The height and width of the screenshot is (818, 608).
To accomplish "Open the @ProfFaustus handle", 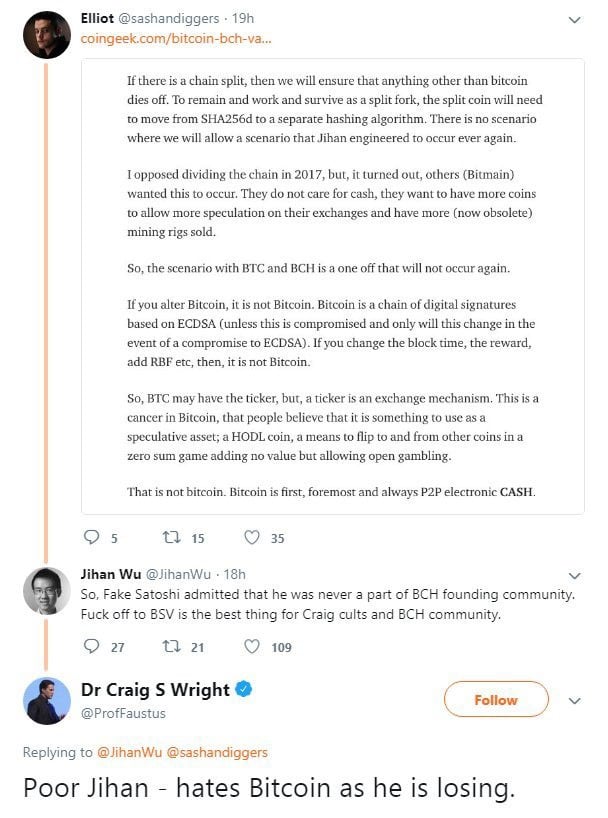I will (123, 713).
